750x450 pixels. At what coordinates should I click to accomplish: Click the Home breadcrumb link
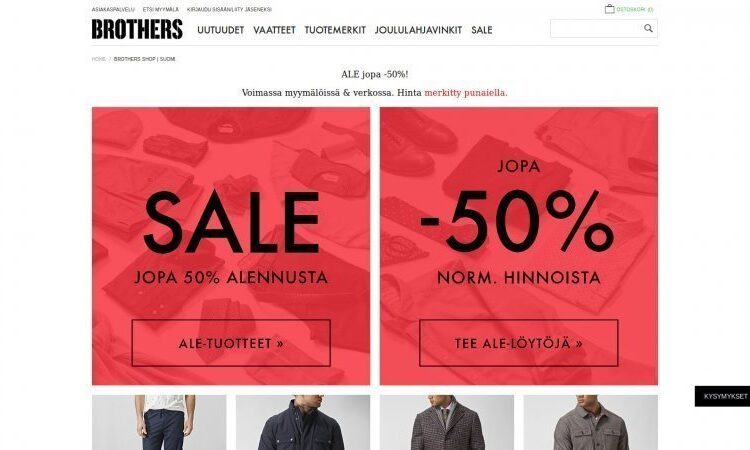[99, 59]
